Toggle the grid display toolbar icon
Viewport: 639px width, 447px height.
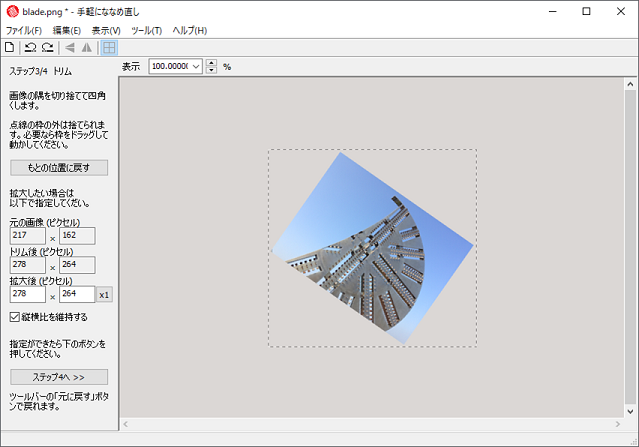tap(108, 47)
